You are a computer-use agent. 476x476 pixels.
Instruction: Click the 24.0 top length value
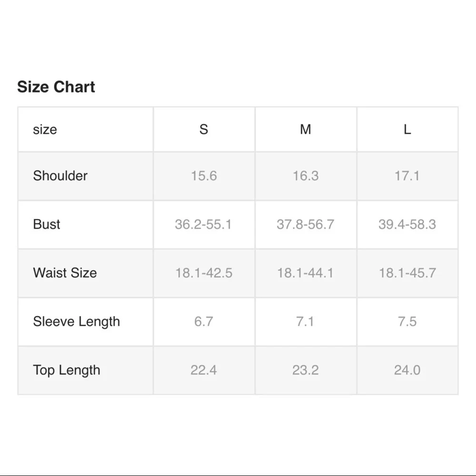(407, 370)
